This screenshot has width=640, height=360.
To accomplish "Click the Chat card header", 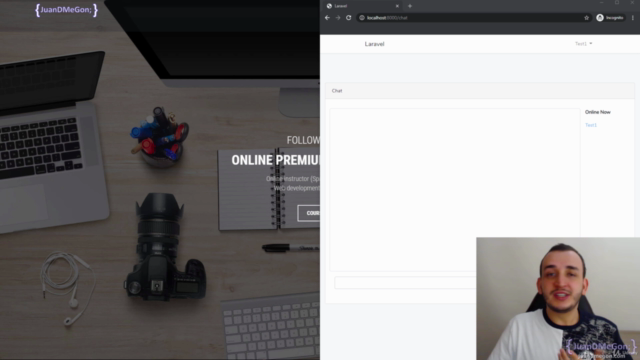I will tap(480, 91).
